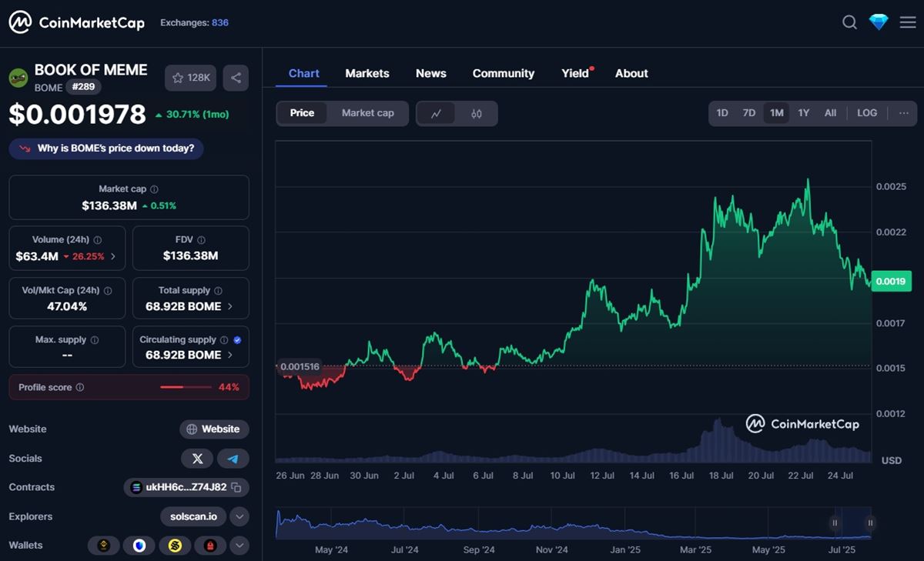Grab the left handle of the range selector
This screenshot has width=924, height=561.
click(835, 523)
